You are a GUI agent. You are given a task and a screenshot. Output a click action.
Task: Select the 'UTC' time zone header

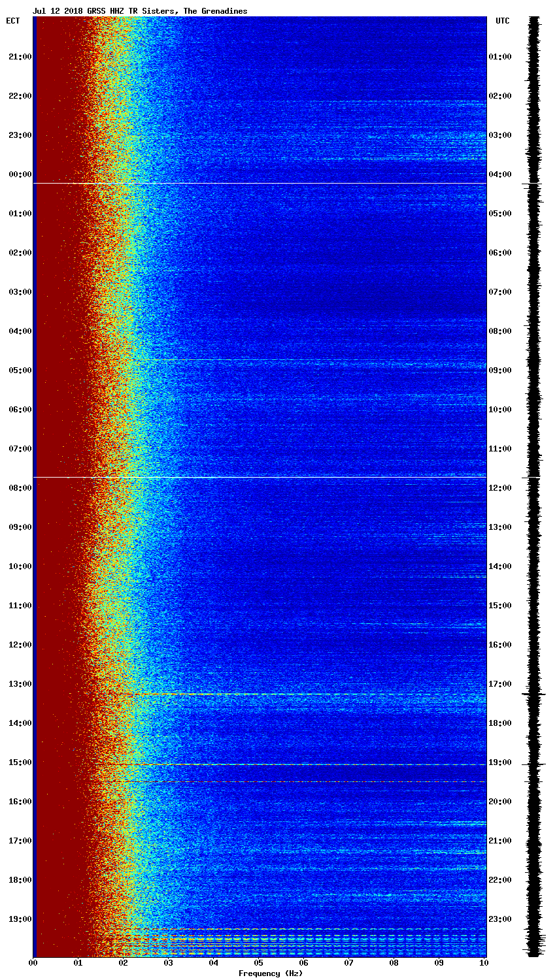[x=503, y=21]
